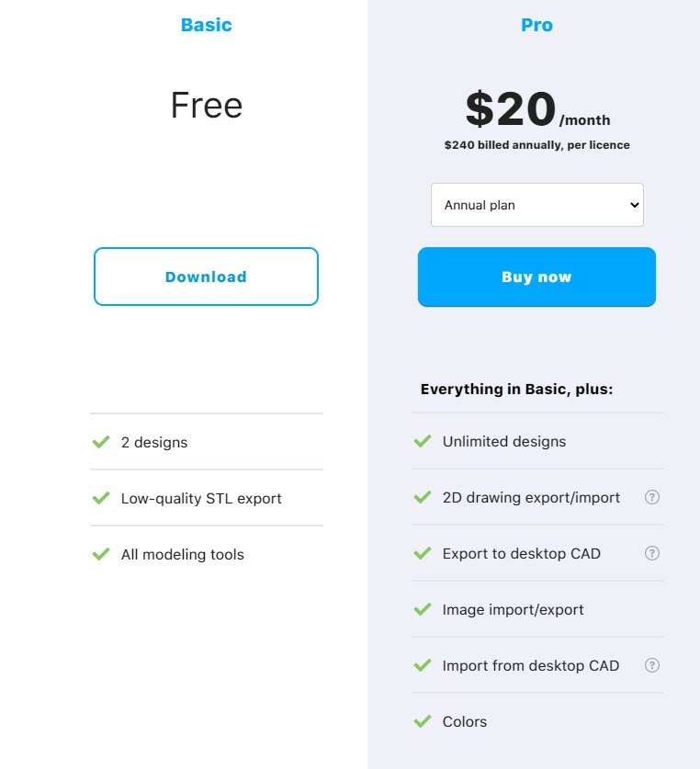This screenshot has width=700, height=769.
Task: Click help icon beside Export to desktop CAD
Action: 652,553
